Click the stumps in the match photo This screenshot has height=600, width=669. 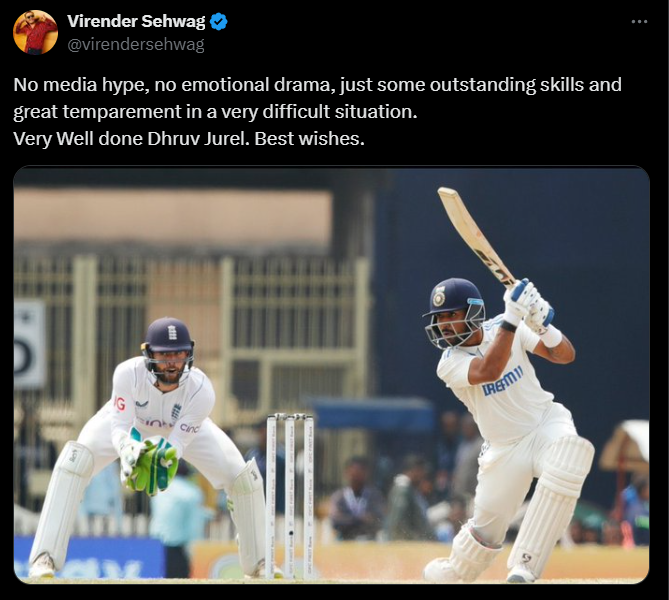coord(290,496)
